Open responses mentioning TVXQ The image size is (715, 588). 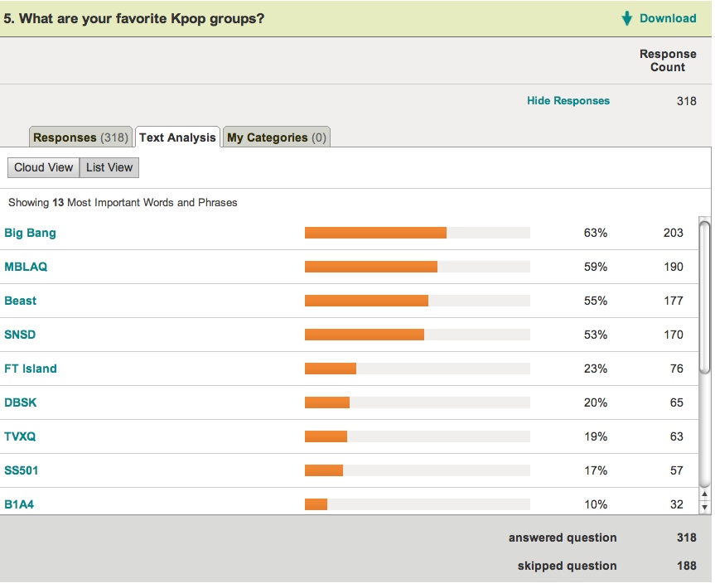[22, 436]
